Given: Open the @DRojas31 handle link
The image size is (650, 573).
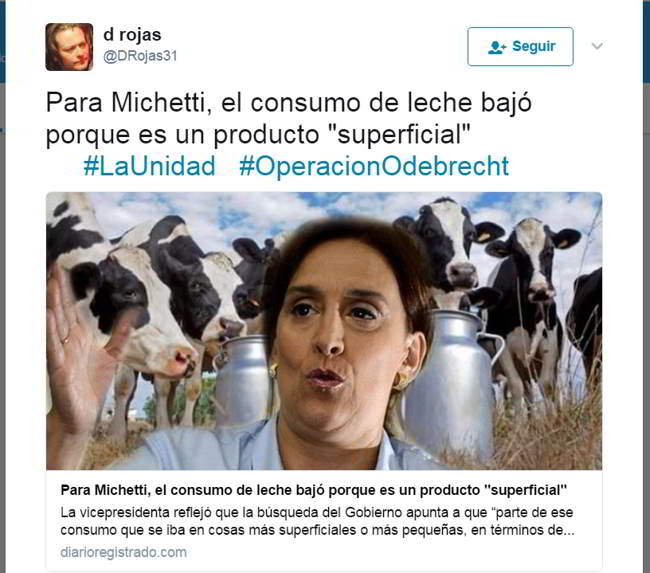Looking at the screenshot, I should [x=140, y=56].
